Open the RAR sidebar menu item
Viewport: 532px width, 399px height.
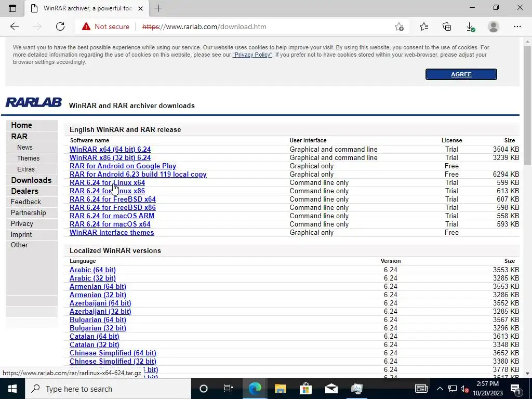pyautogui.click(x=19, y=137)
